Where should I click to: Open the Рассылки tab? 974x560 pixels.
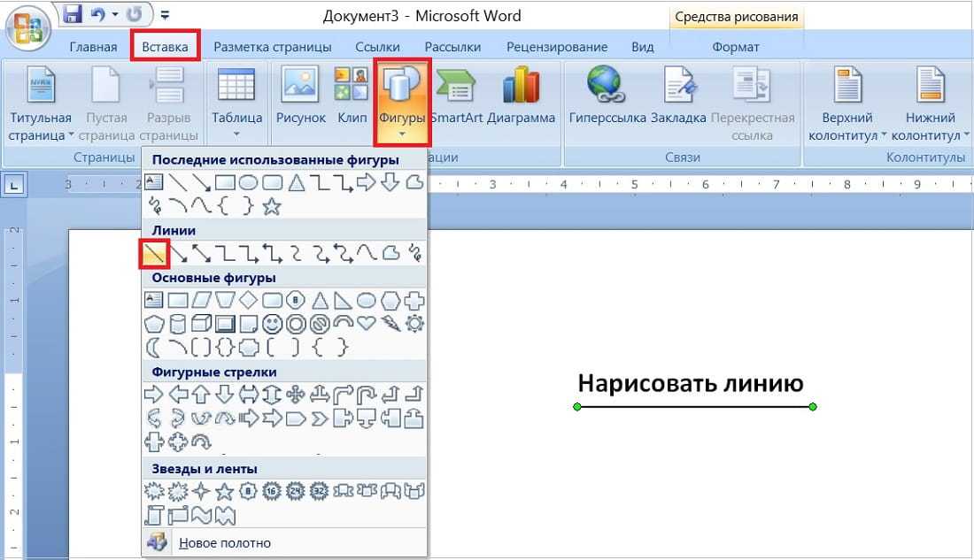(x=452, y=47)
